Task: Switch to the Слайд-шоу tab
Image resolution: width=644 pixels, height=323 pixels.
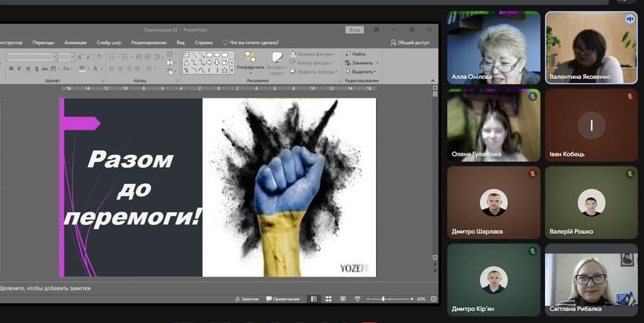Action: coord(109,43)
